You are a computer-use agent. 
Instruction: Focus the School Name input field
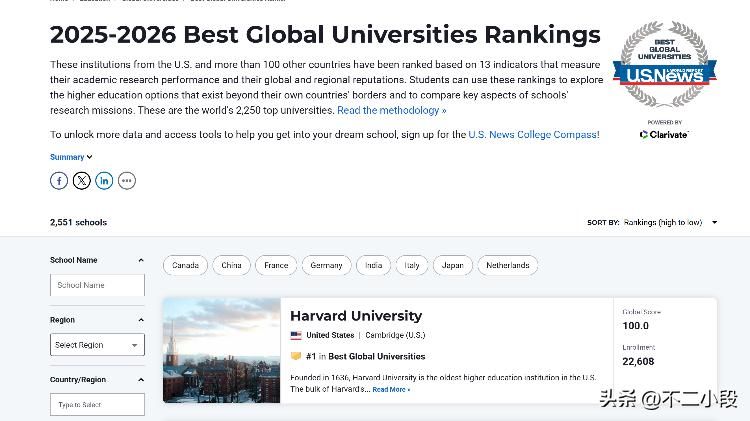pyautogui.click(x=97, y=285)
